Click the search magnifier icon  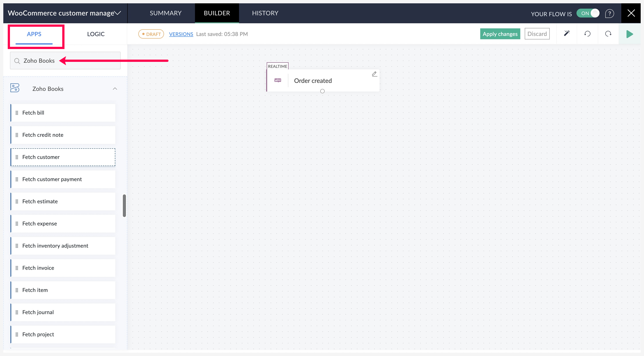point(17,61)
